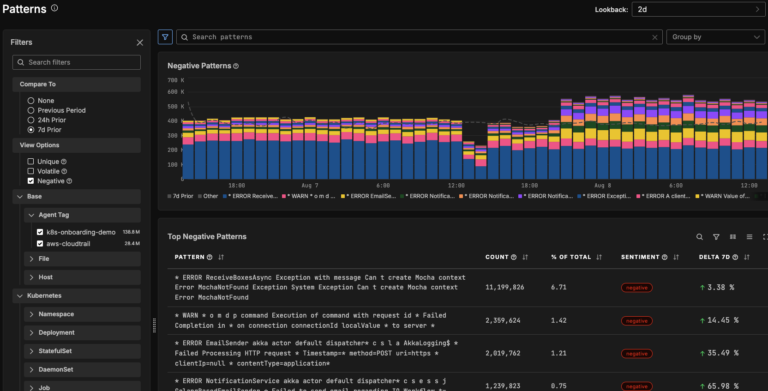This screenshot has width=768, height=391.
Task: Open the ERROR ReceiveBoxesAsync pattern row
Action: click(468, 288)
